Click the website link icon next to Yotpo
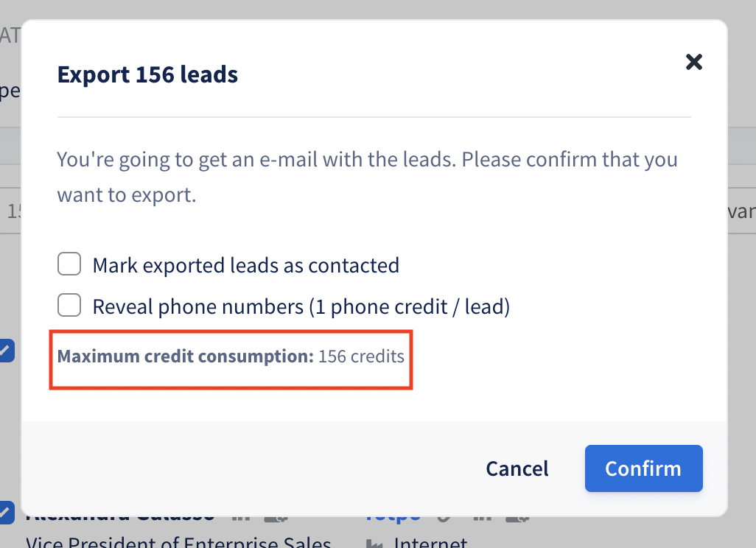 point(444,518)
